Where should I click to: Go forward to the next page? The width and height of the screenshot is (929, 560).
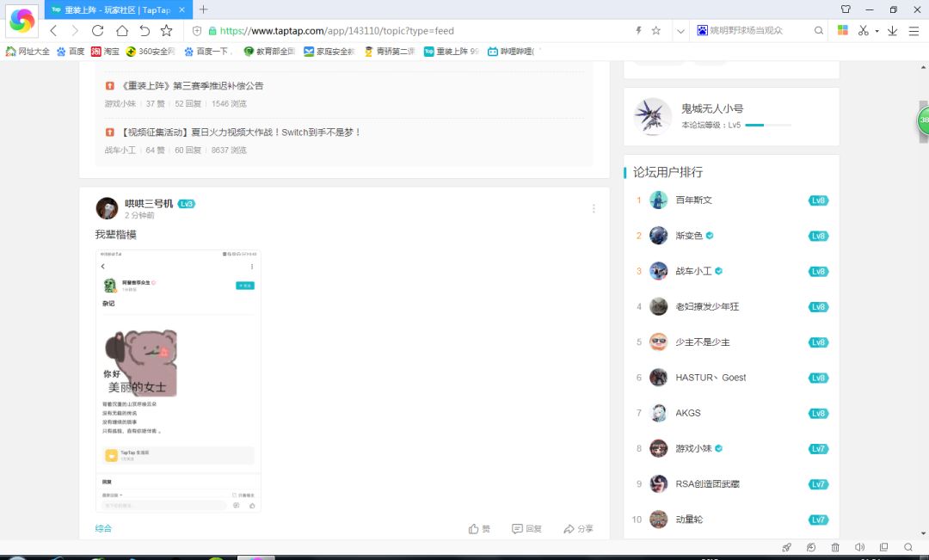click(x=75, y=30)
